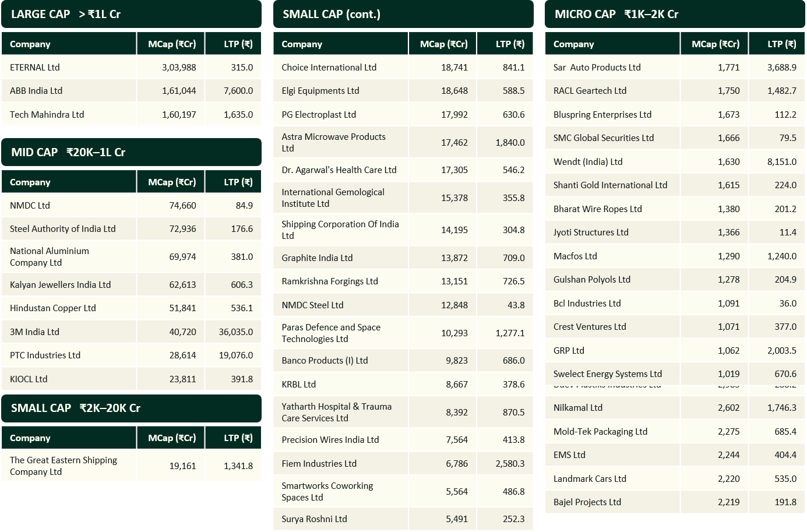Screen dimensions: 807x532
Task: Click Wendt (India) Ltd's LTP 8,151.0
Action: point(782,162)
